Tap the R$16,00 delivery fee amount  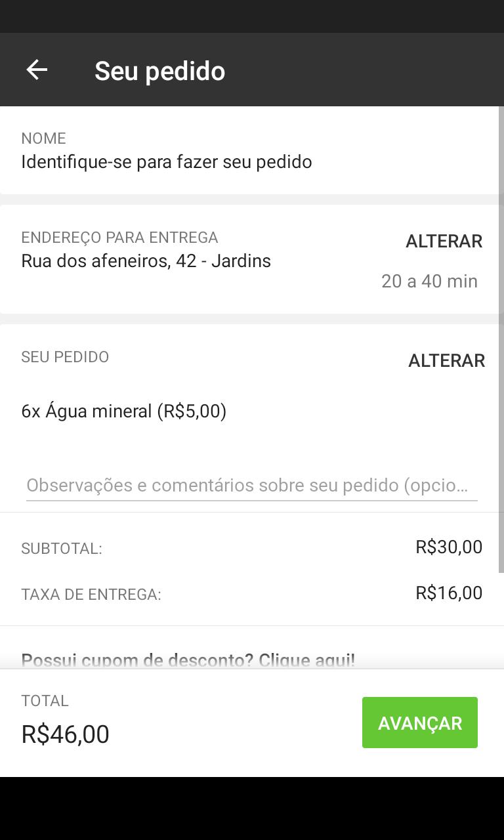[449, 593]
